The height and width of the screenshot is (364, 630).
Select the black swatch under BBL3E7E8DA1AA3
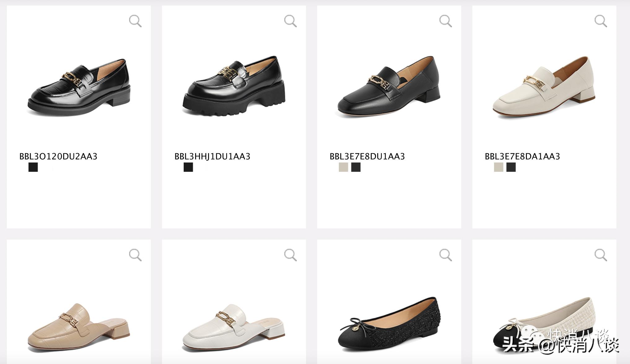click(511, 167)
